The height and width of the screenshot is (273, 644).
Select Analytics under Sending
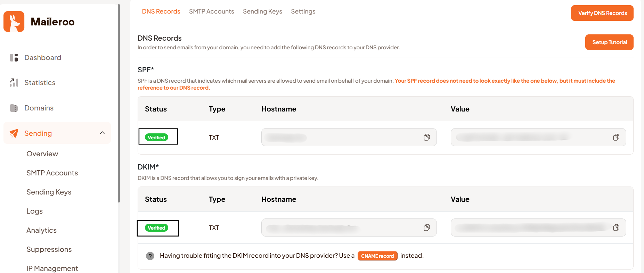coord(41,230)
